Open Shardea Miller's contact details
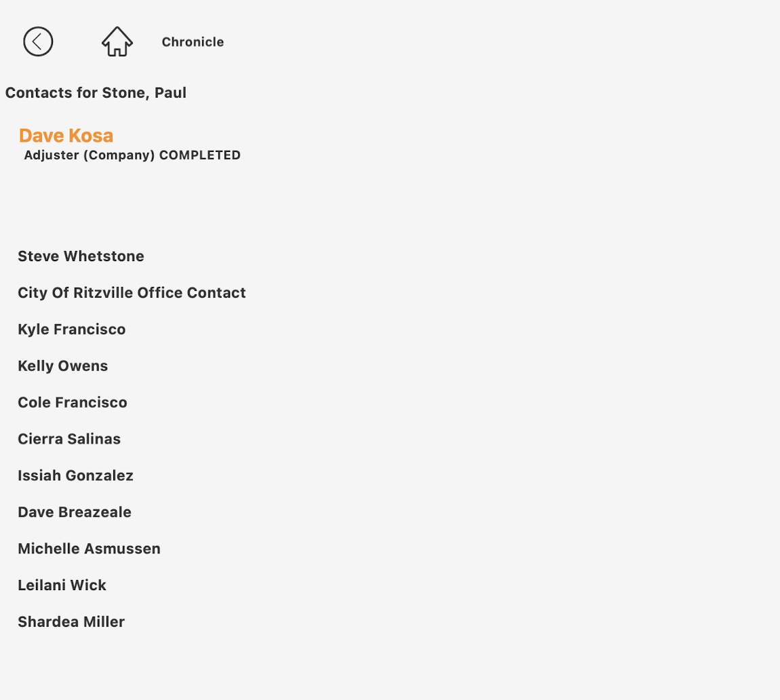 click(x=71, y=623)
